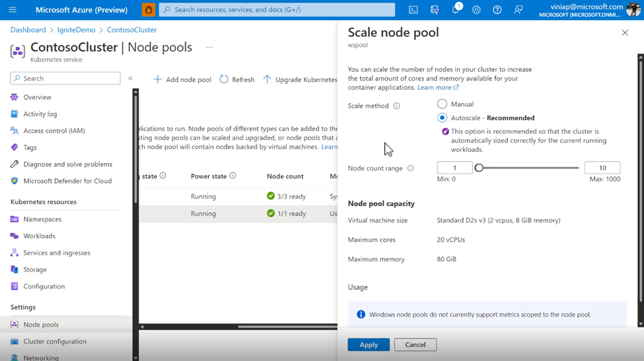Screen dimensions: 644x361
Task: Click the Windows node pools info icon
Action: click(361, 314)
